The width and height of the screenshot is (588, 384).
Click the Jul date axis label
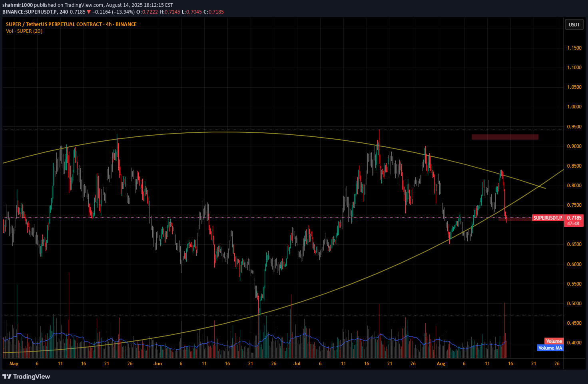(x=297, y=364)
